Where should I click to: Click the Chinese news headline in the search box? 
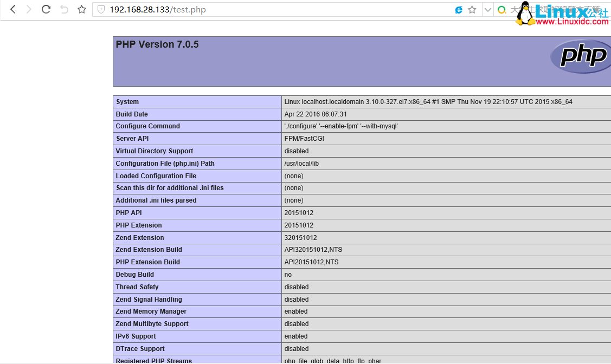tap(518, 10)
